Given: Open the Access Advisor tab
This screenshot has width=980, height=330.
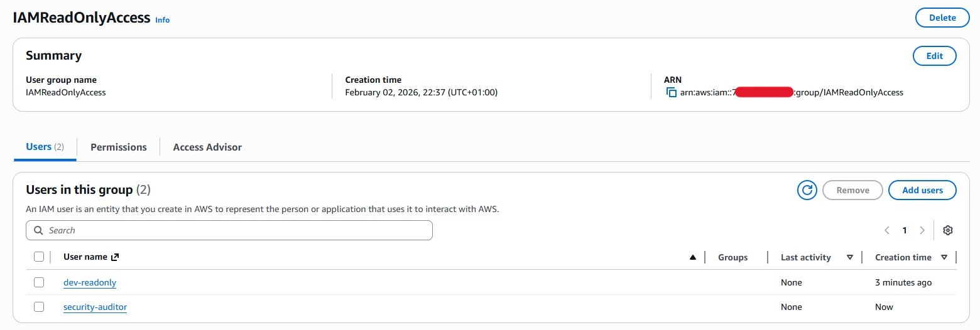Looking at the screenshot, I should (207, 147).
